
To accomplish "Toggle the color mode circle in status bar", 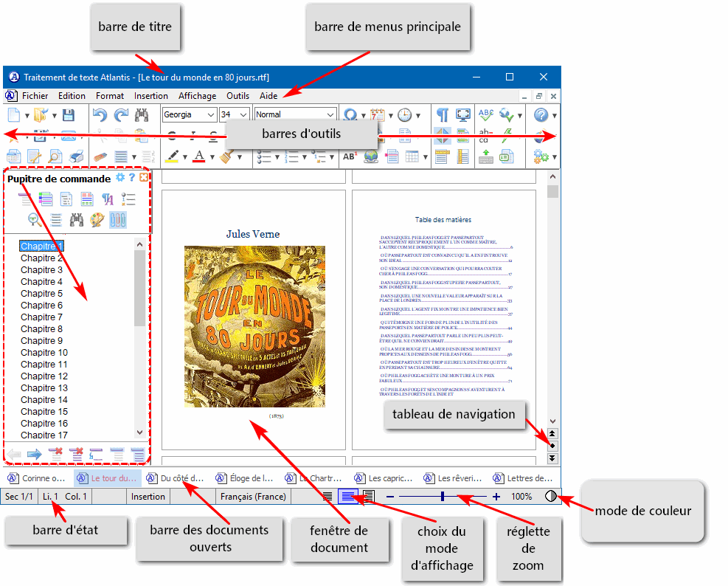I will pos(551,496).
